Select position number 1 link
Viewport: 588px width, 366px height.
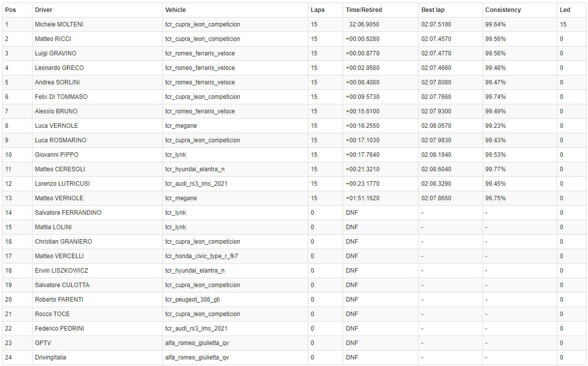pos(7,24)
